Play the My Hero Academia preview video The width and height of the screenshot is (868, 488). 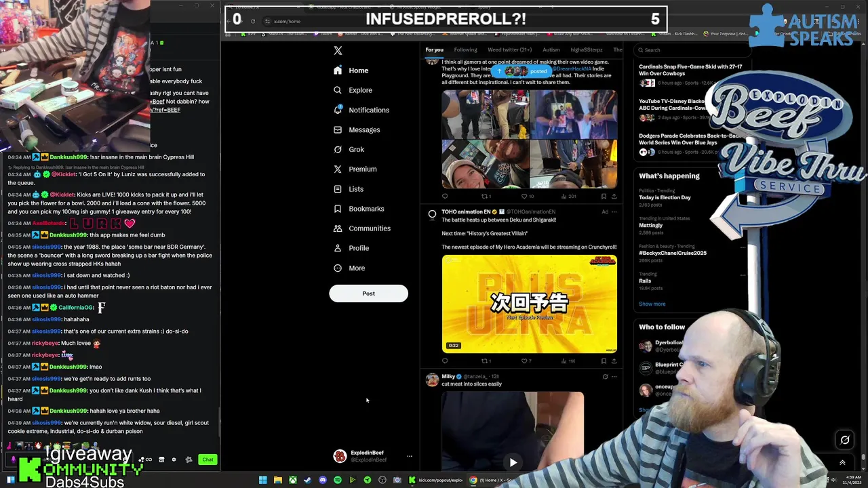530,304
